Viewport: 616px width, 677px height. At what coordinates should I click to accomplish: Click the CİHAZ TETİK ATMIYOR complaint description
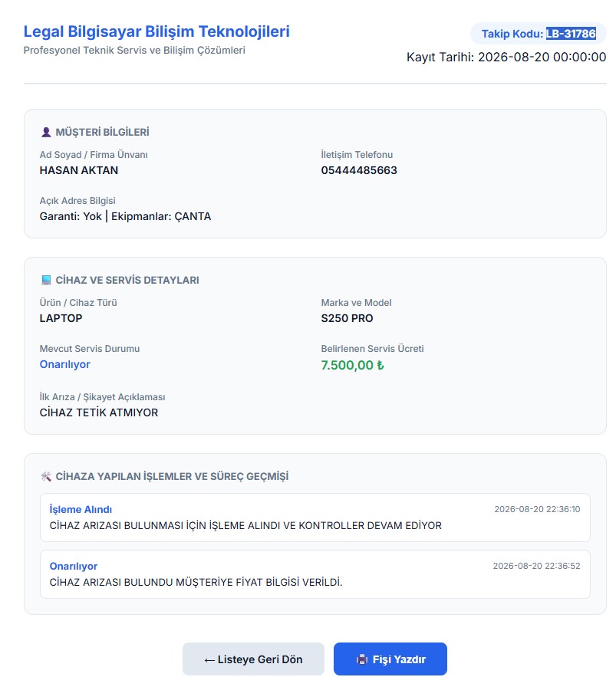point(99,412)
